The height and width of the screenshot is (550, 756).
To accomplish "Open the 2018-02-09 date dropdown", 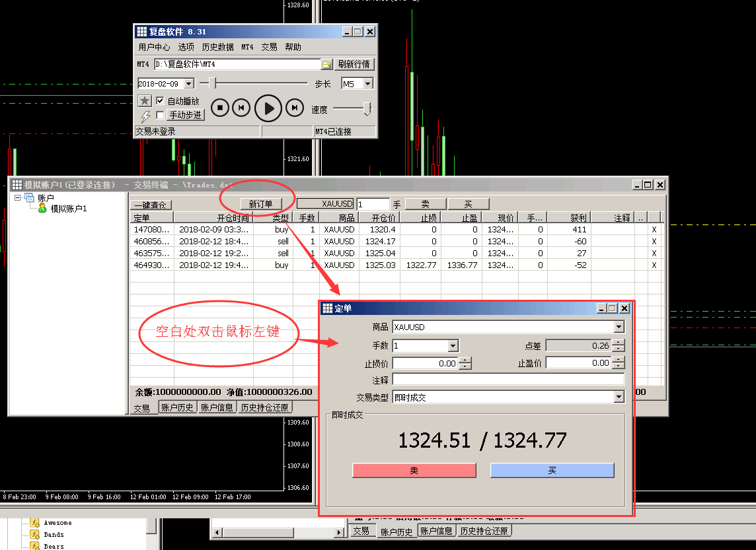I will [x=188, y=84].
